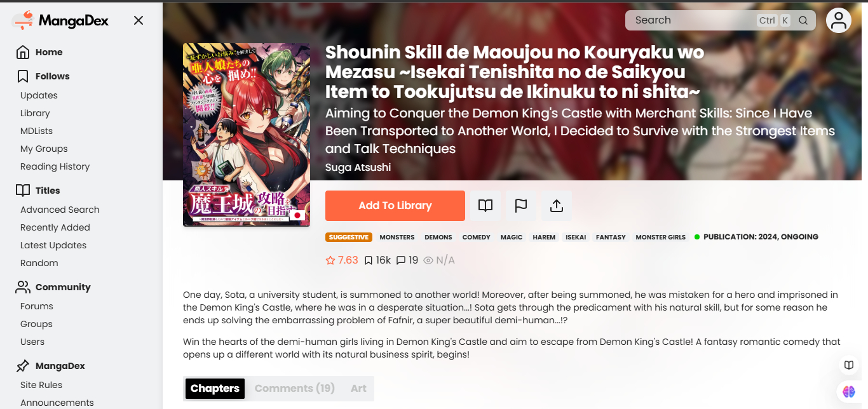
Task: Click the magnifier icon in the search bar
Action: pyautogui.click(x=803, y=20)
